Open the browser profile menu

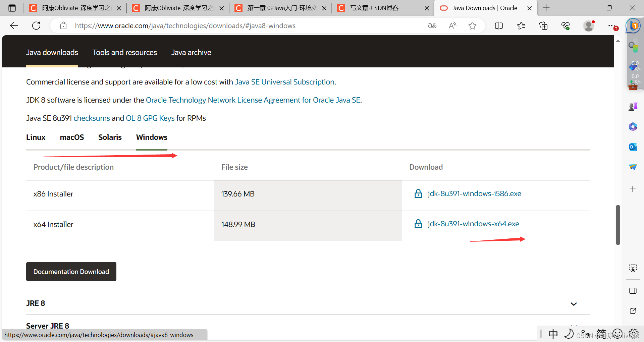pyautogui.click(x=589, y=25)
